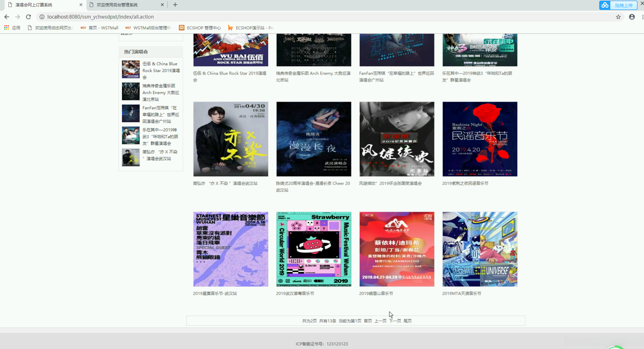Open title 陈绮贞20周年演唱会-漫漫长夜

tap(313, 187)
